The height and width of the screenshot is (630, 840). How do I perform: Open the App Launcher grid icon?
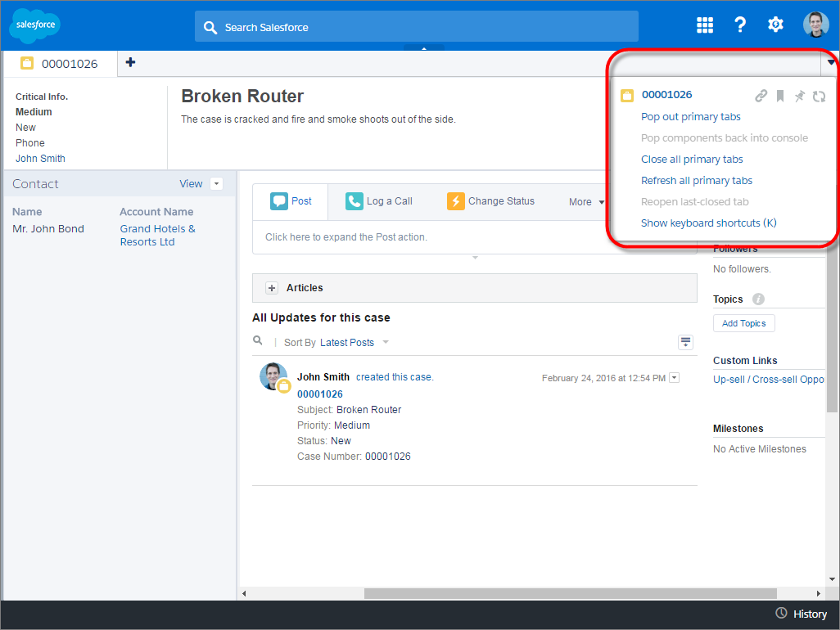704,25
